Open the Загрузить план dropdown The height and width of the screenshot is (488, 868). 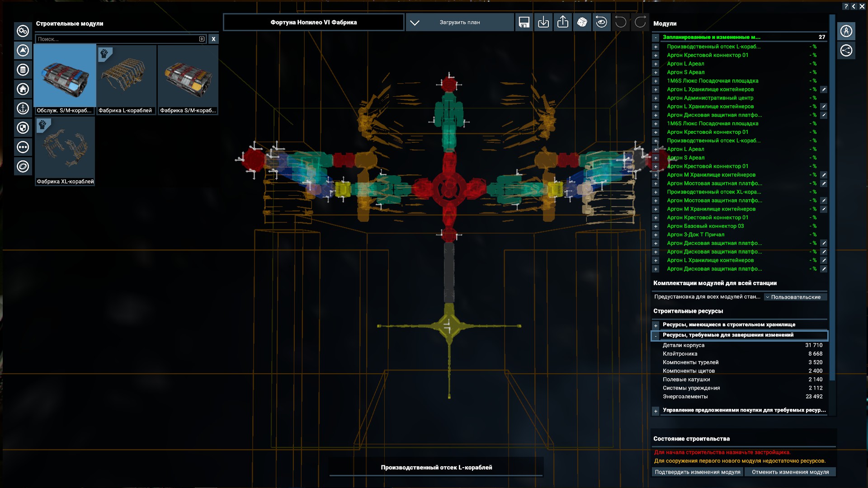460,22
